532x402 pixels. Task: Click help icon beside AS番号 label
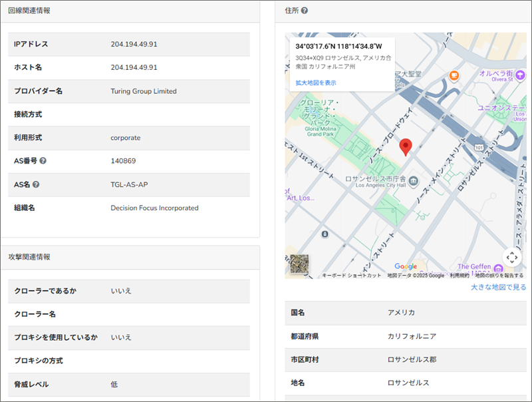(43, 161)
